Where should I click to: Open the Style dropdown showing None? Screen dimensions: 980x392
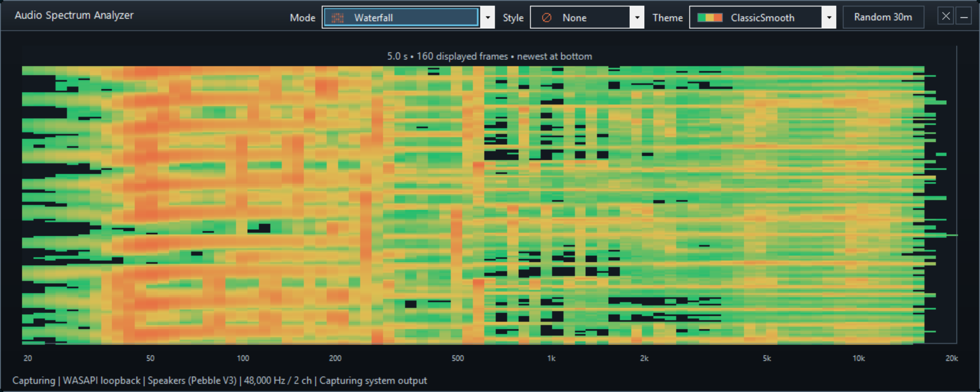[x=587, y=17]
